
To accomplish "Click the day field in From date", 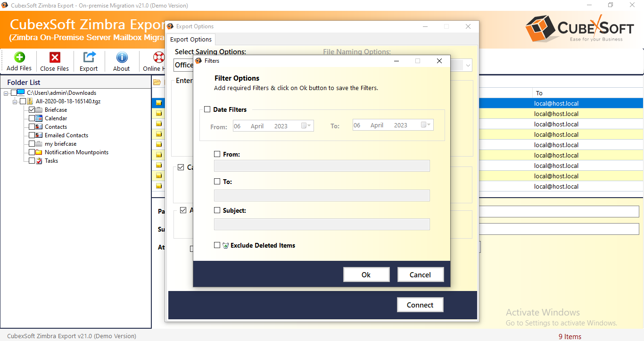I will 237,125.
